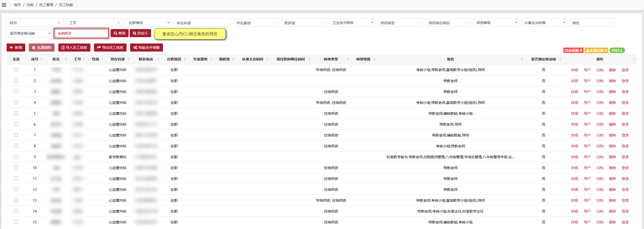Sort table by 联系电话 column arrows
This screenshot has height=229, width=644.
(x=158, y=59)
